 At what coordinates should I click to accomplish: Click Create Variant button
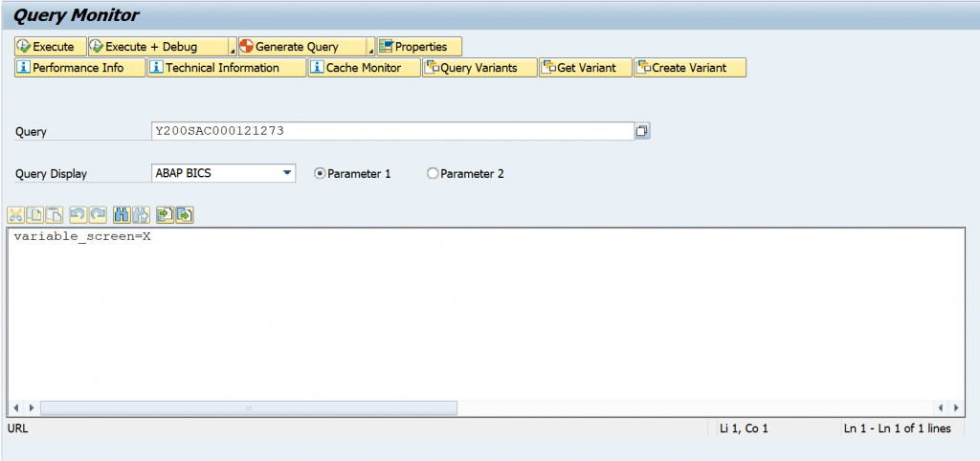[x=690, y=68]
